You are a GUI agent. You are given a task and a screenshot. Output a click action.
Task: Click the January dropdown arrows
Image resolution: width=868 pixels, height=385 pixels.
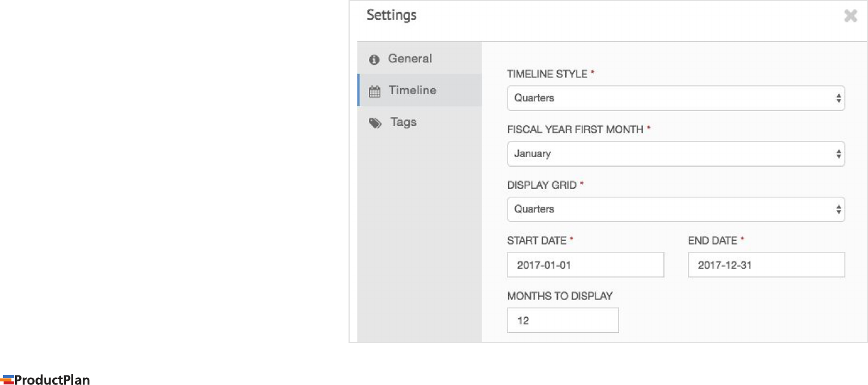coord(839,154)
